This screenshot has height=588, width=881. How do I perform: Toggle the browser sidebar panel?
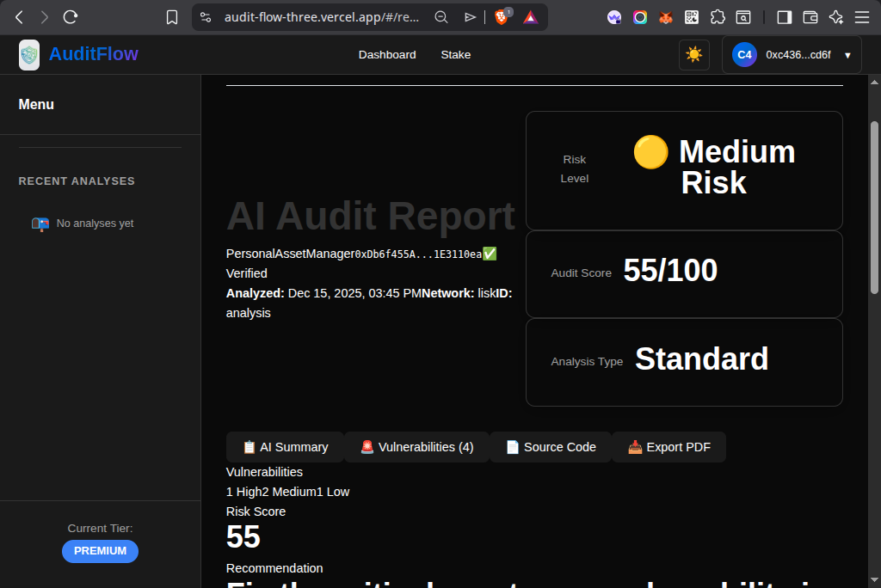pyautogui.click(x=784, y=17)
